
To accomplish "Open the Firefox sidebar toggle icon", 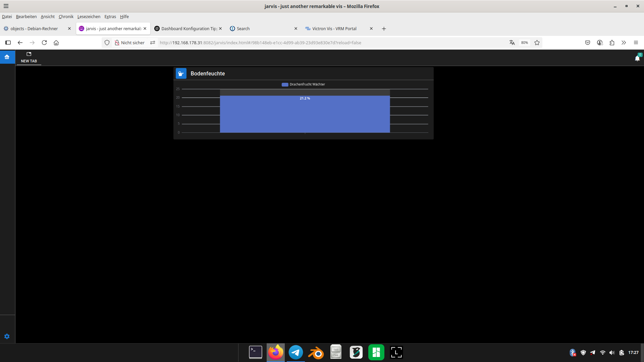I will click(8, 43).
